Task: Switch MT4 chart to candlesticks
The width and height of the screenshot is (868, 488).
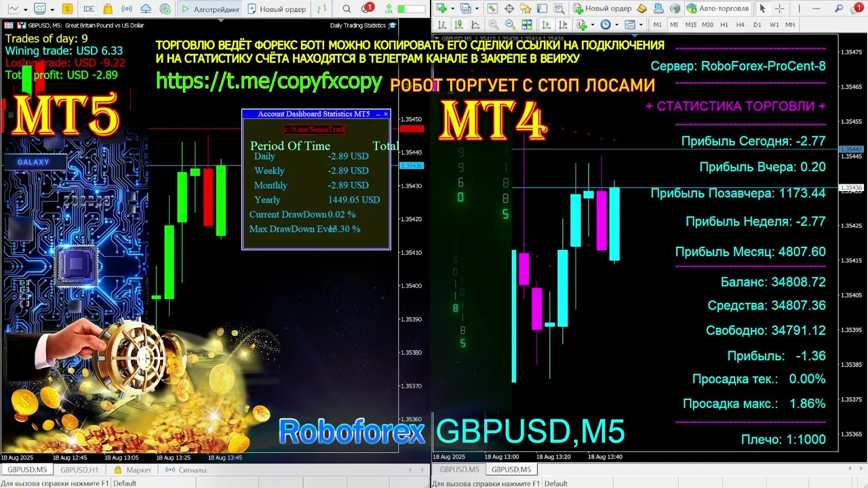Action: click(458, 24)
